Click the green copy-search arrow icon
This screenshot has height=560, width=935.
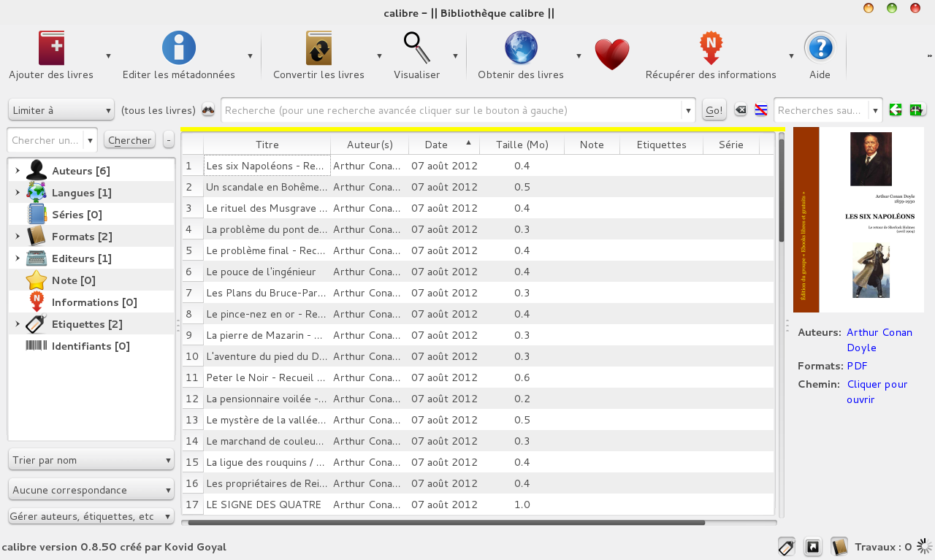coord(896,110)
